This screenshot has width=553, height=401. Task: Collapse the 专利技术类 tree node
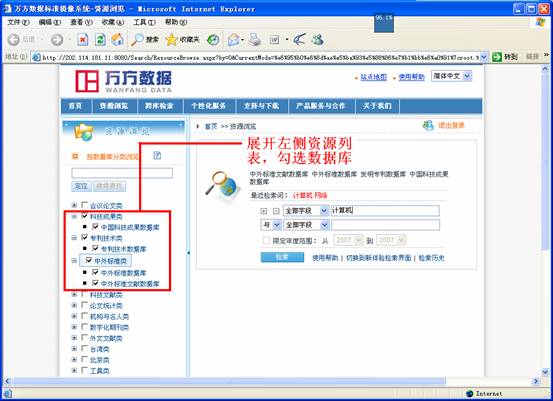(x=74, y=238)
